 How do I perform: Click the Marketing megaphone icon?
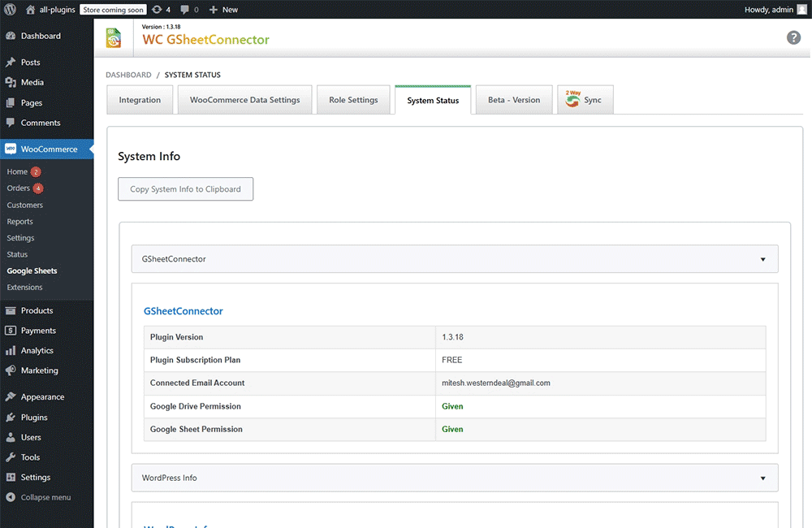click(11, 370)
